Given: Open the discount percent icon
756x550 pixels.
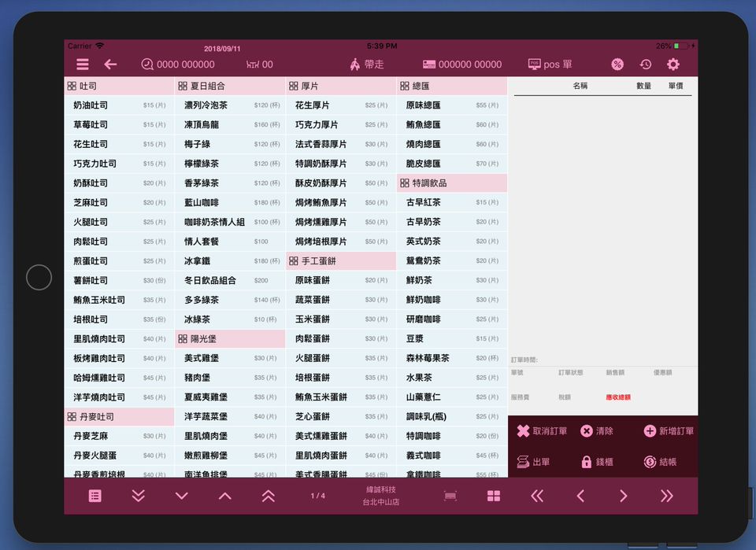Looking at the screenshot, I should tap(618, 65).
